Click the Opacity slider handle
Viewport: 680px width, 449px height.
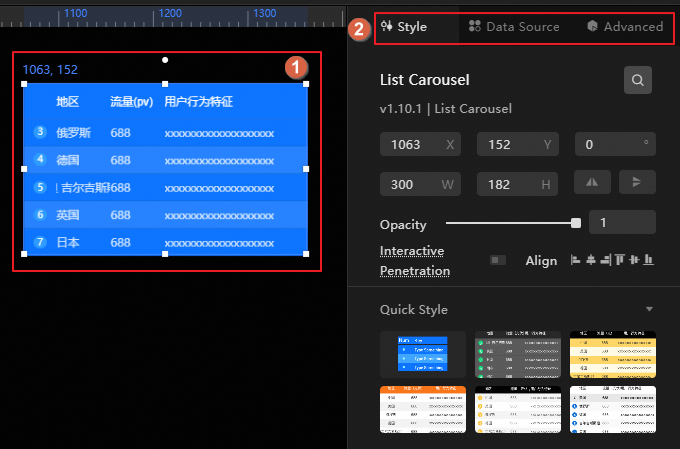[576, 223]
